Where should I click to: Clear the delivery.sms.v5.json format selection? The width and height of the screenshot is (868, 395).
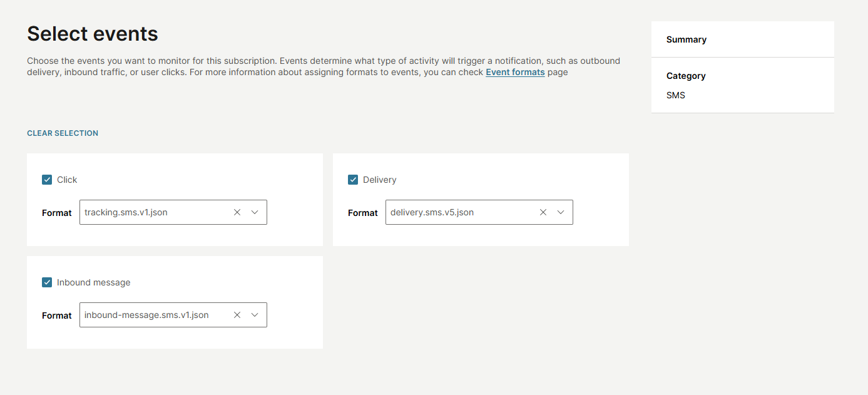pyautogui.click(x=543, y=212)
